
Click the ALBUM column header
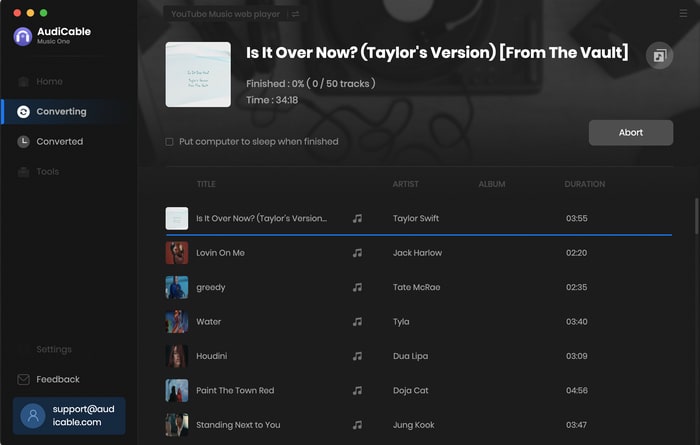[492, 184]
